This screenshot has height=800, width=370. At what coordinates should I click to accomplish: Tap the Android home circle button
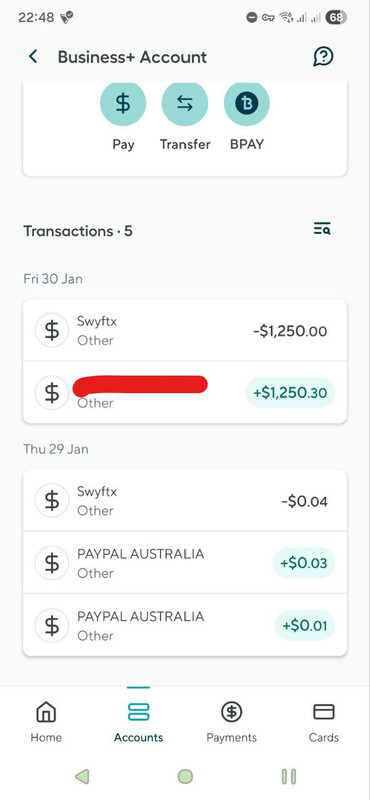click(x=185, y=777)
